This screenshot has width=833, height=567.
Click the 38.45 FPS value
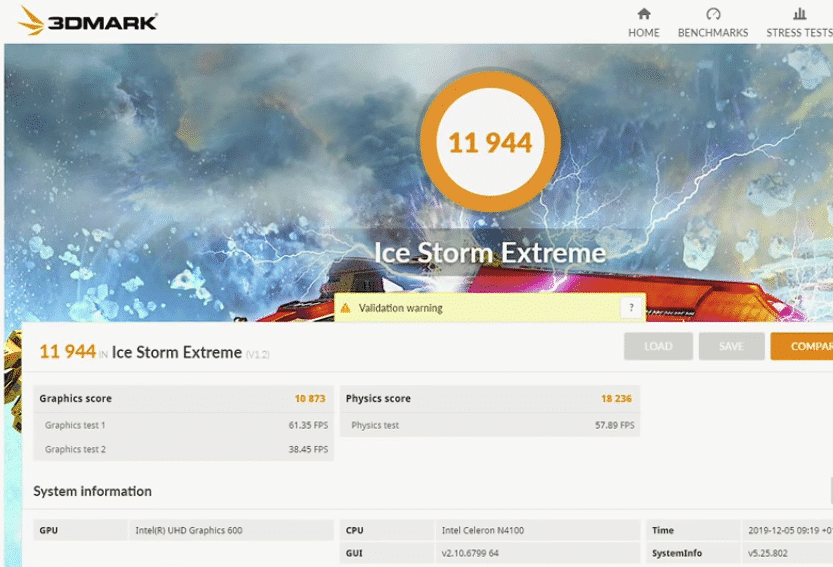coord(308,449)
